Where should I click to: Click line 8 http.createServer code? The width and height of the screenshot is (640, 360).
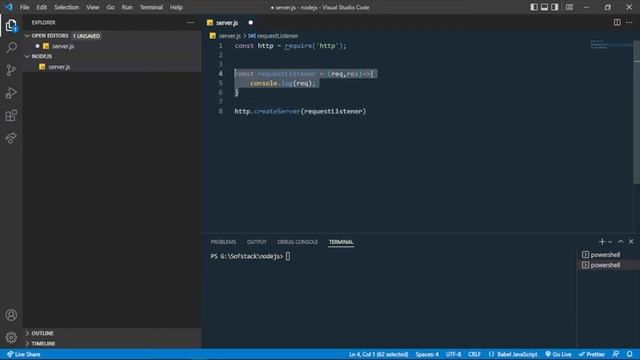point(300,111)
